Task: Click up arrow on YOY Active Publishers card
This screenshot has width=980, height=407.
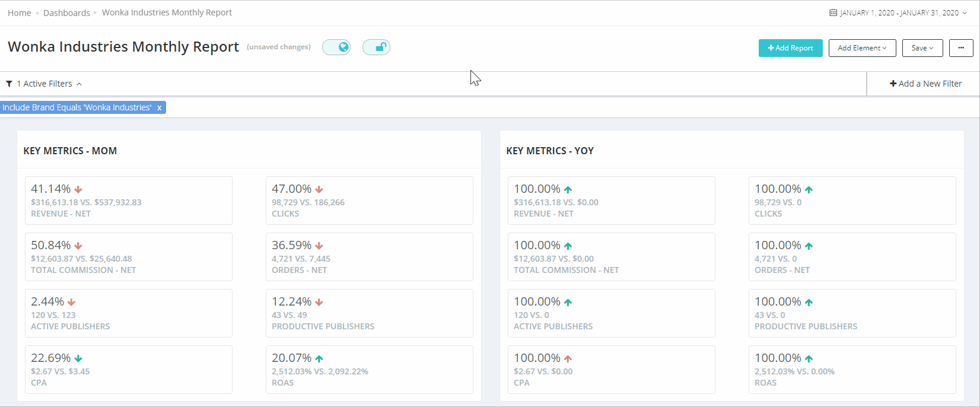Action: click(x=568, y=302)
